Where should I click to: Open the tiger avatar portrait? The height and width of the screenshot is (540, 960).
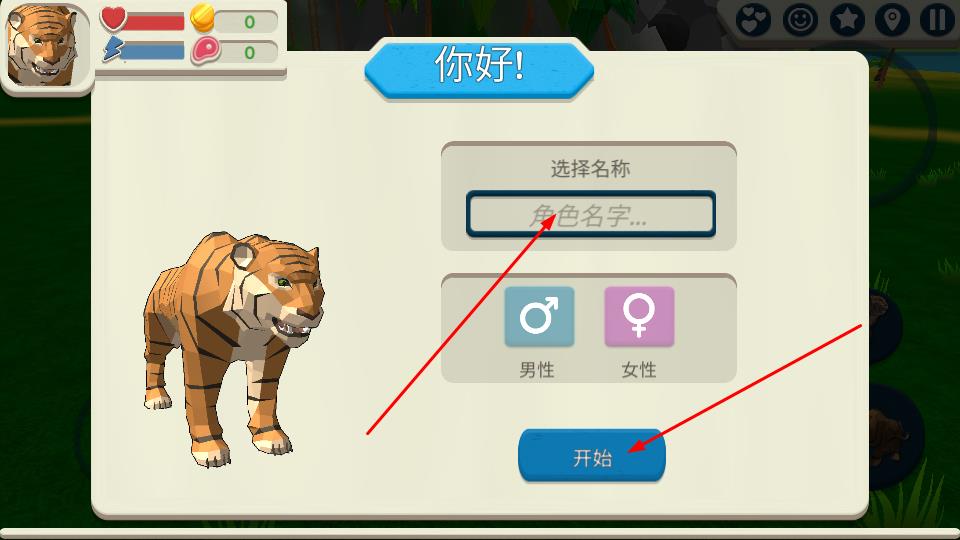point(44,47)
